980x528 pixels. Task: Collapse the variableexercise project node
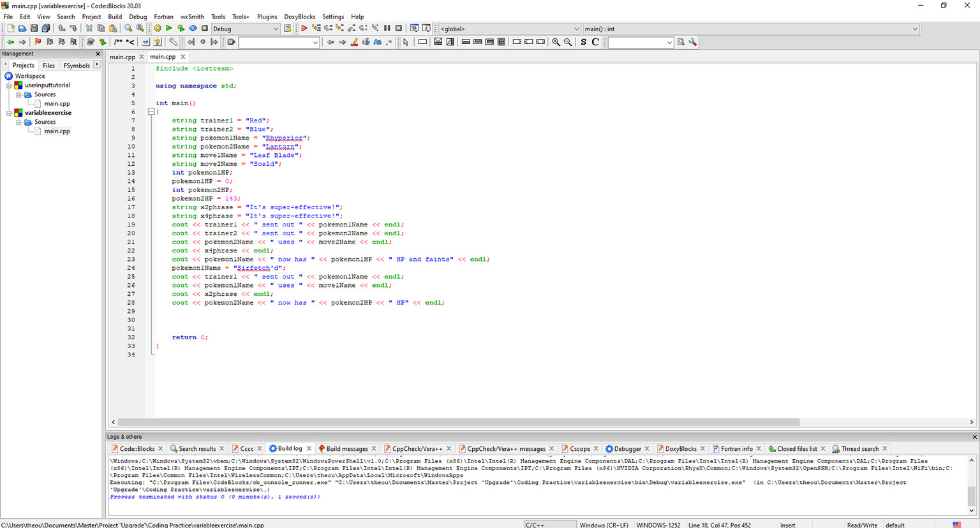(9, 113)
